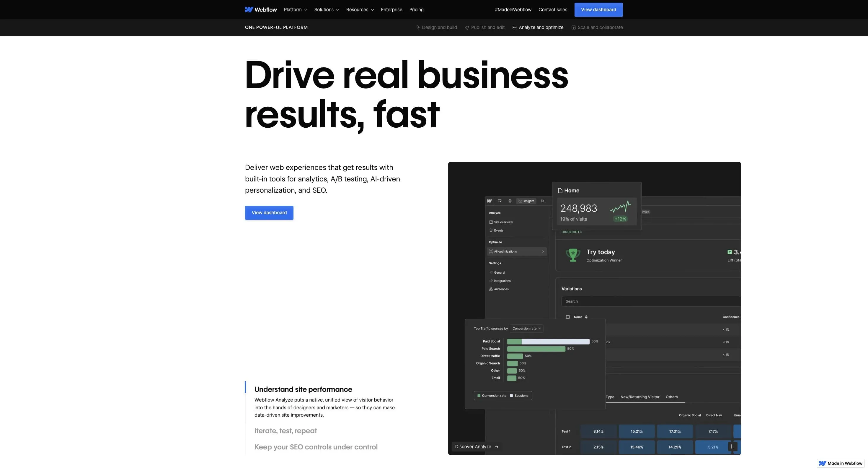The height and width of the screenshot is (471, 868).
Task: Toggle the Conversion rate legend item
Action: pos(492,396)
